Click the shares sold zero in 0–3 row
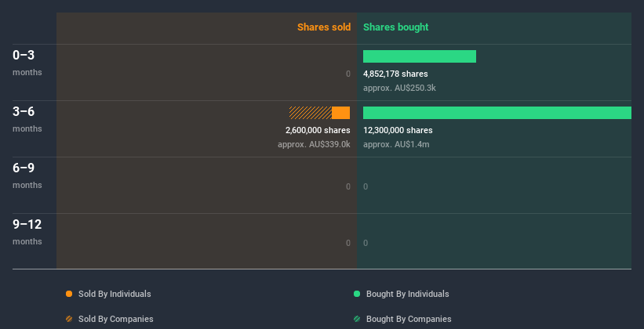 [x=348, y=74]
